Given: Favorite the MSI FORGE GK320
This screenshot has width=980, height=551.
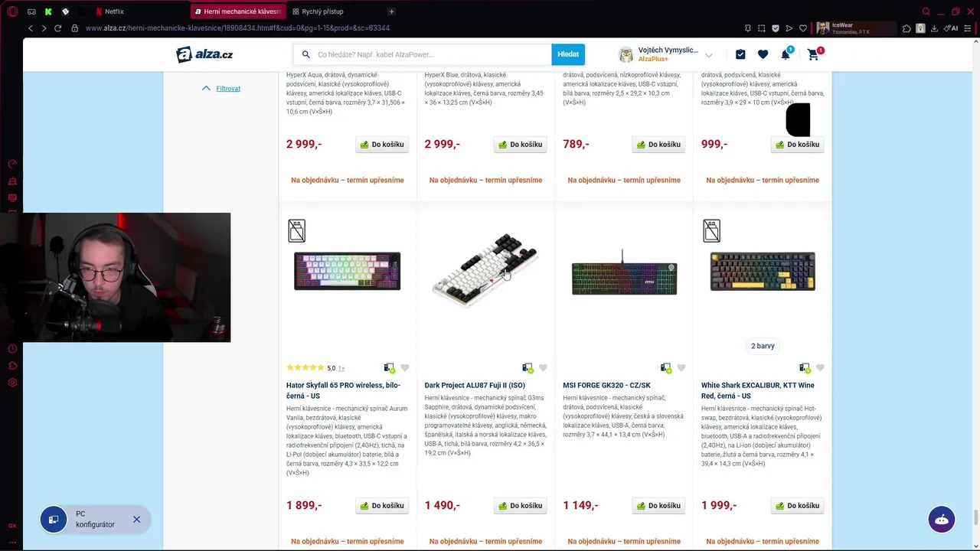Looking at the screenshot, I should [x=681, y=368].
